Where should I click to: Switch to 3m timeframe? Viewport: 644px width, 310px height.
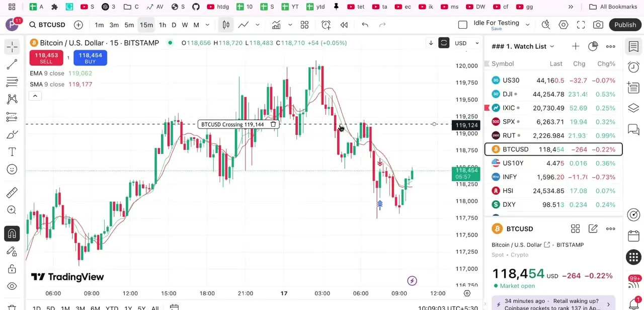coord(114,25)
